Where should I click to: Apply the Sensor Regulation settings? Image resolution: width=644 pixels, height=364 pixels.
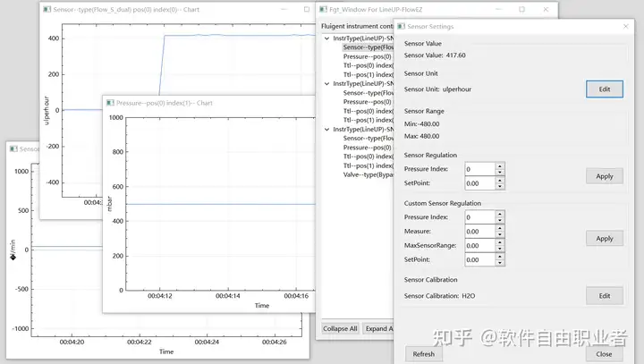[x=604, y=176]
